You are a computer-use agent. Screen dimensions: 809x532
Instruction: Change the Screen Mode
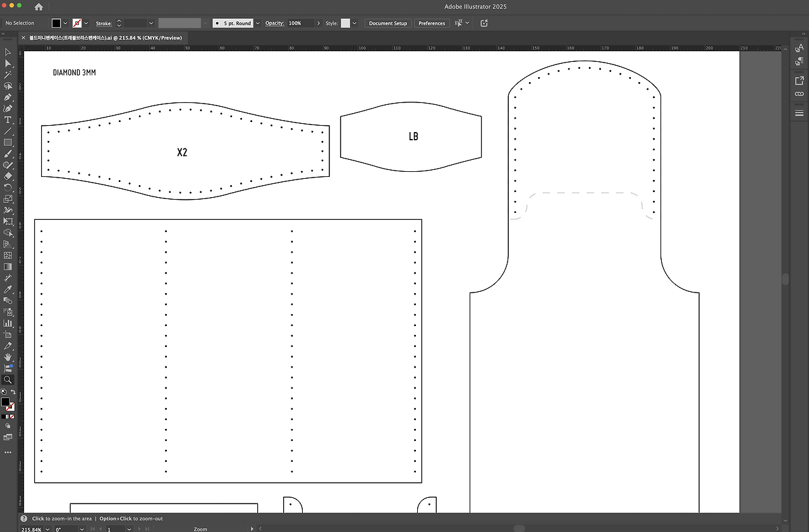(8, 437)
